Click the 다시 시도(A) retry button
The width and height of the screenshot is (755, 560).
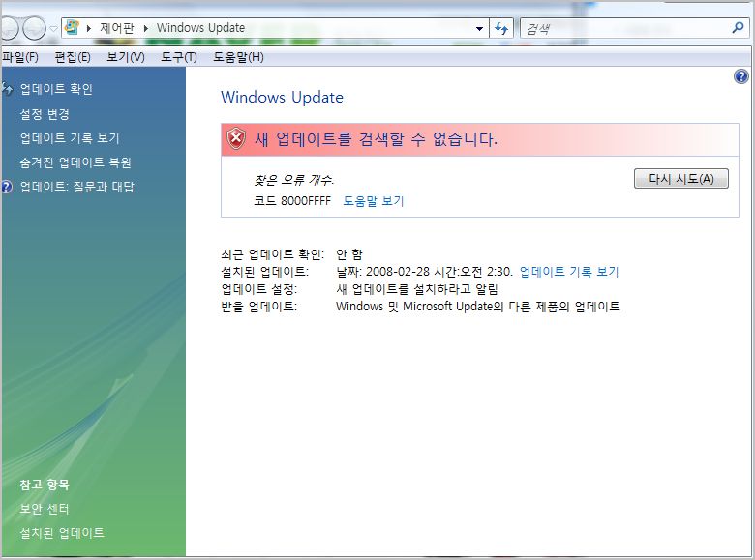click(x=680, y=179)
